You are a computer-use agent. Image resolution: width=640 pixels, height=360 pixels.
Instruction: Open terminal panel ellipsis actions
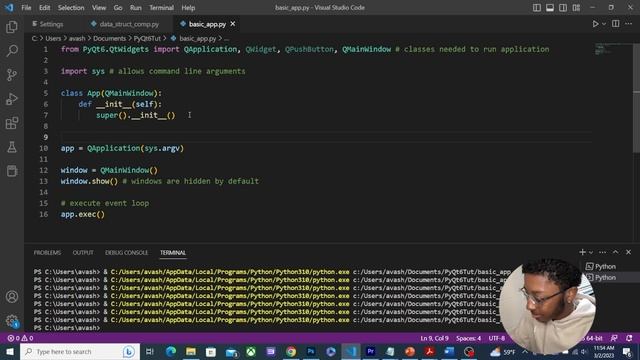[602, 252]
